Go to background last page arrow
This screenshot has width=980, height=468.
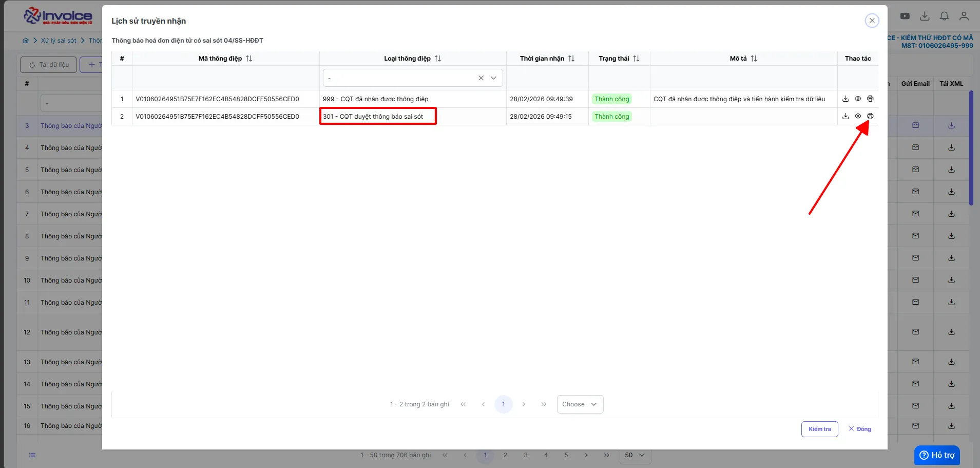607,455
